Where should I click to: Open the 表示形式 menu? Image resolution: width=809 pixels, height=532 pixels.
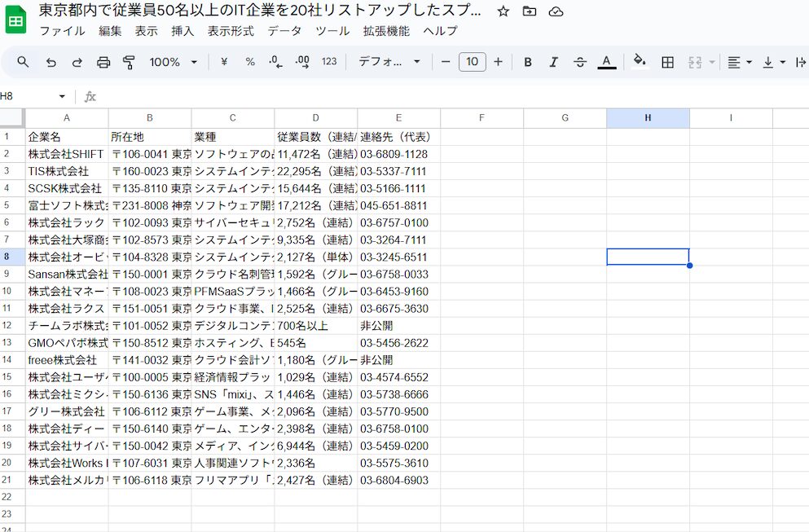pos(231,31)
